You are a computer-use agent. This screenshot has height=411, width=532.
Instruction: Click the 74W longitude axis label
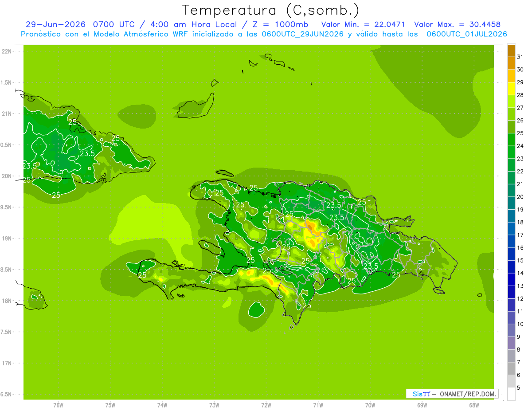[x=162, y=405]
